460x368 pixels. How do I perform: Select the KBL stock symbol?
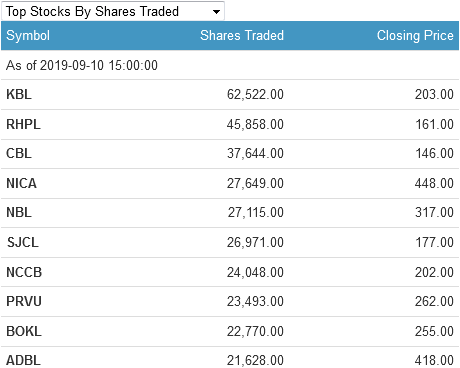pyautogui.click(x=19, y=94)
